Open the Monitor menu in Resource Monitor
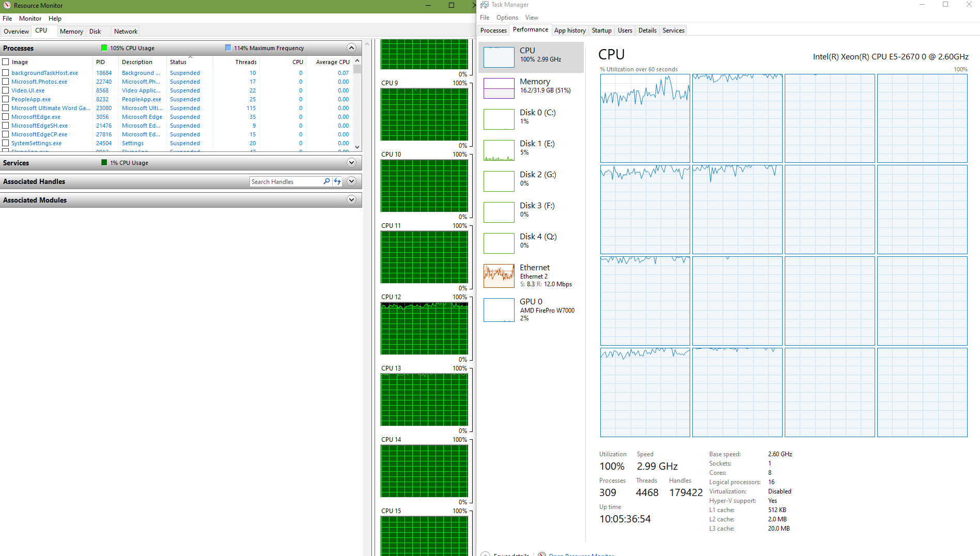Screen dimensions: 980x556 tap(30, 19)
